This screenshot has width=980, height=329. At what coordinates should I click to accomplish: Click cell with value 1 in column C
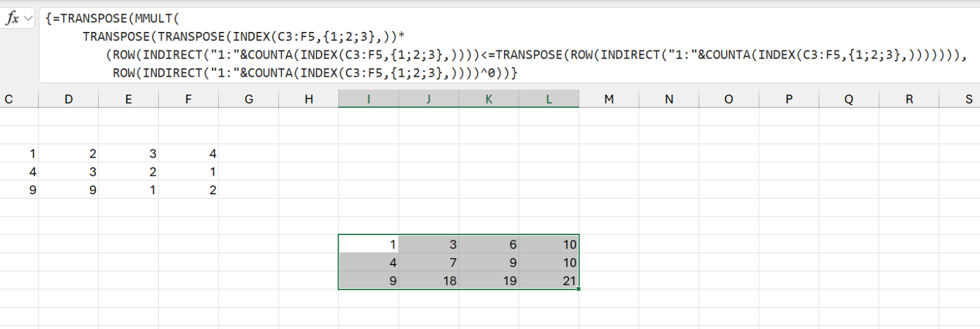(x=19, y=153)
